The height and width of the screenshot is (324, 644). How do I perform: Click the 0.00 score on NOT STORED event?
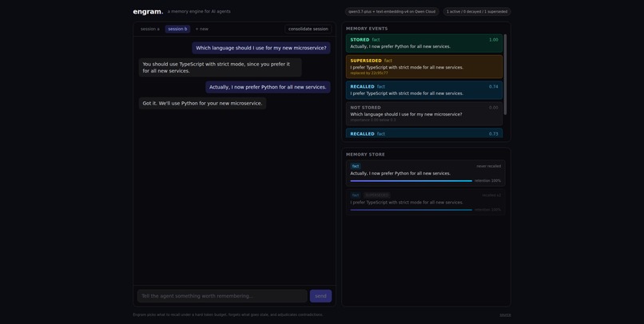point(493,108)
